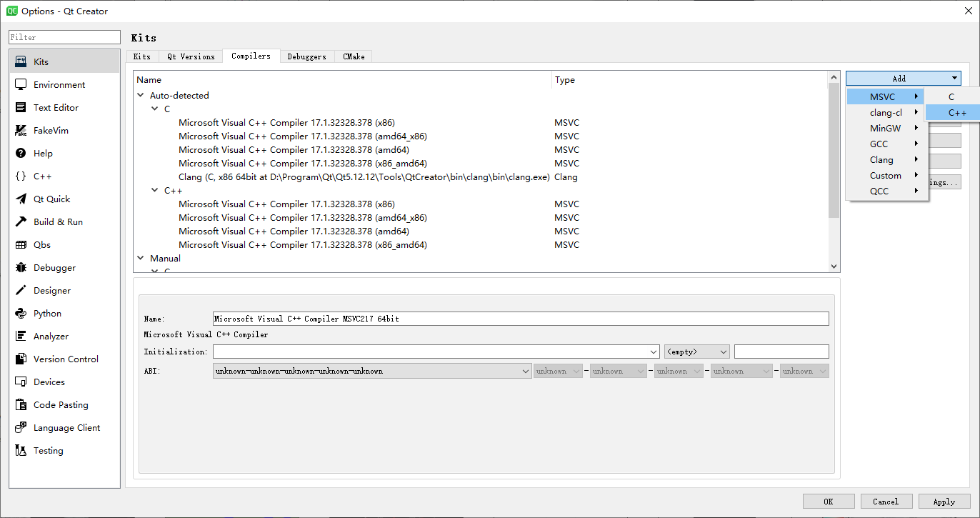Select the Compilers tab

(251, 56)
